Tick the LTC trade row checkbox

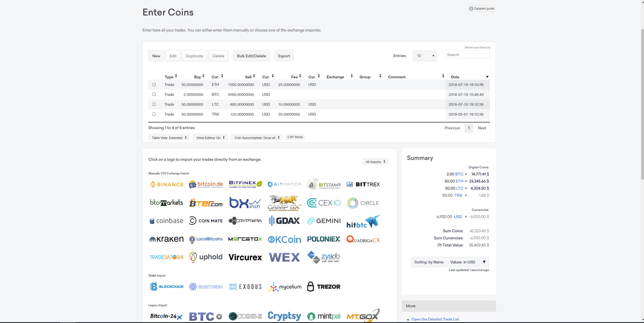click(x=154, y=104)
